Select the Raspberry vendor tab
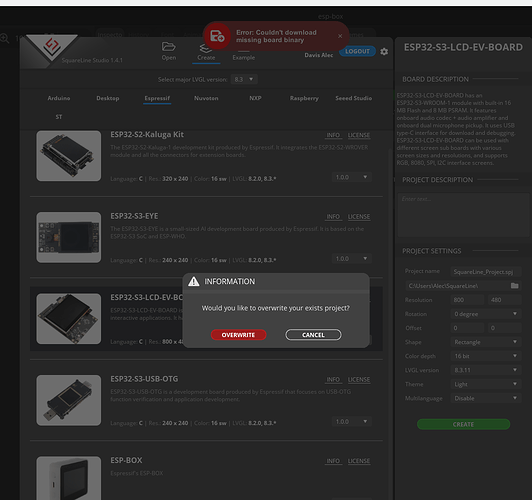 point(304,98)
